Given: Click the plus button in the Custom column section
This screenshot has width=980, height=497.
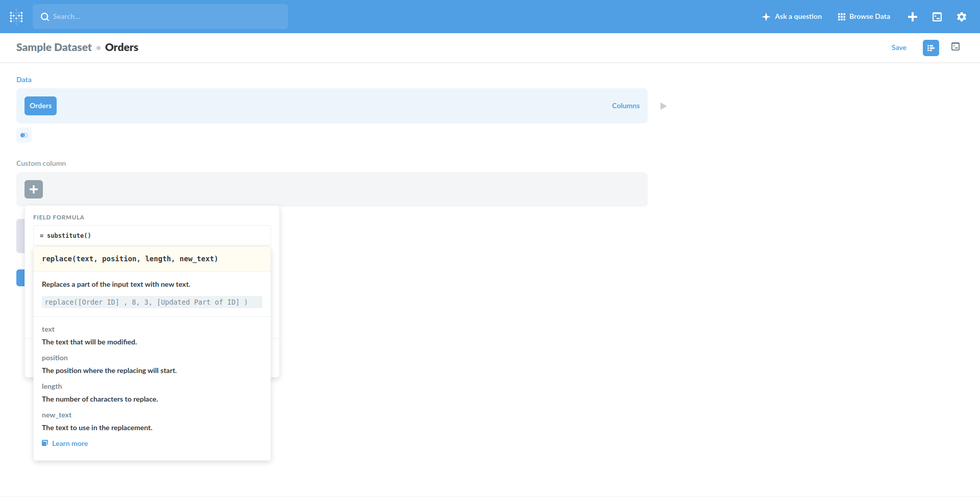Looking at the screenshot, I should (x=34, y=189).
